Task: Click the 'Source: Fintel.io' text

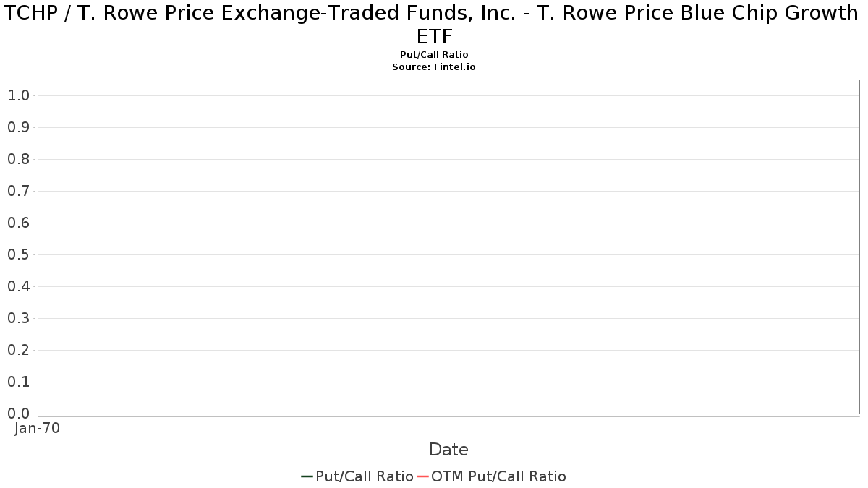Action: tap(434, 67)
